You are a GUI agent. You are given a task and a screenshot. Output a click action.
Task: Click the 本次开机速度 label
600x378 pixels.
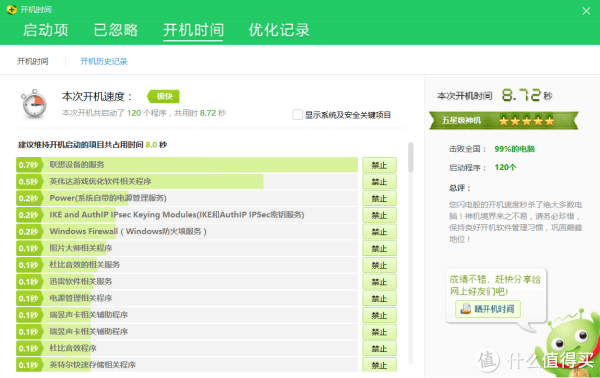point(97,96)
